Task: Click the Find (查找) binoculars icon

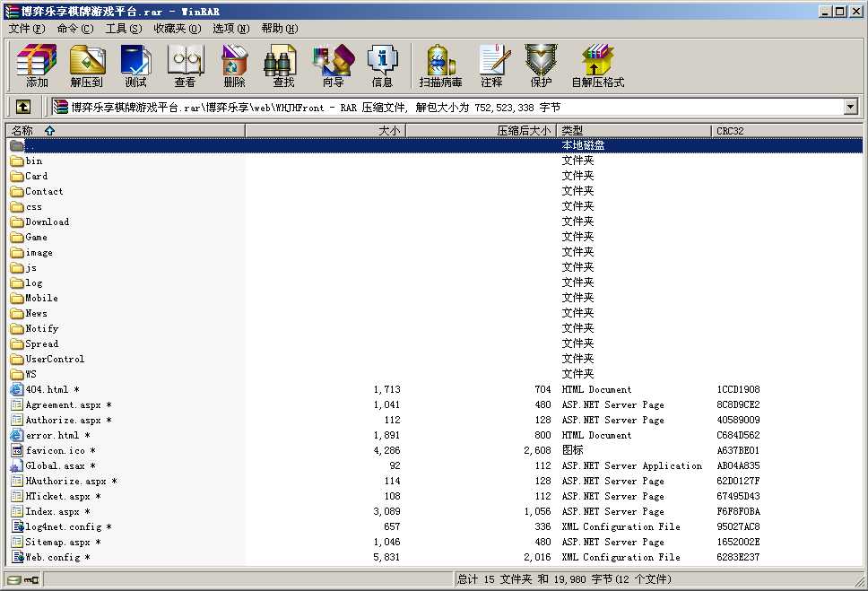Action: [282, 65]
